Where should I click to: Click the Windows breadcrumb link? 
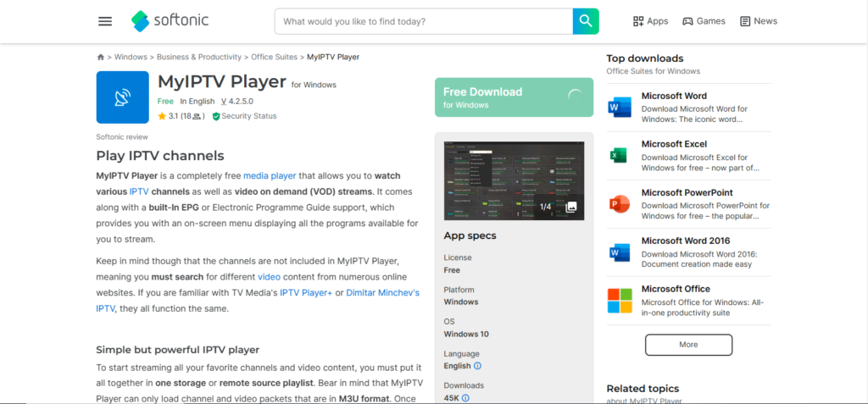coord(131,57)
